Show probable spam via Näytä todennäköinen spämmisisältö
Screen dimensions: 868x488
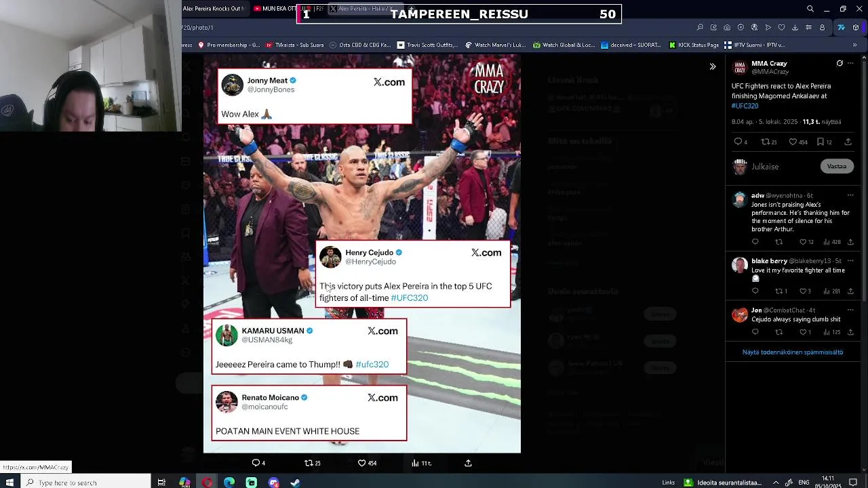[792, 352]
